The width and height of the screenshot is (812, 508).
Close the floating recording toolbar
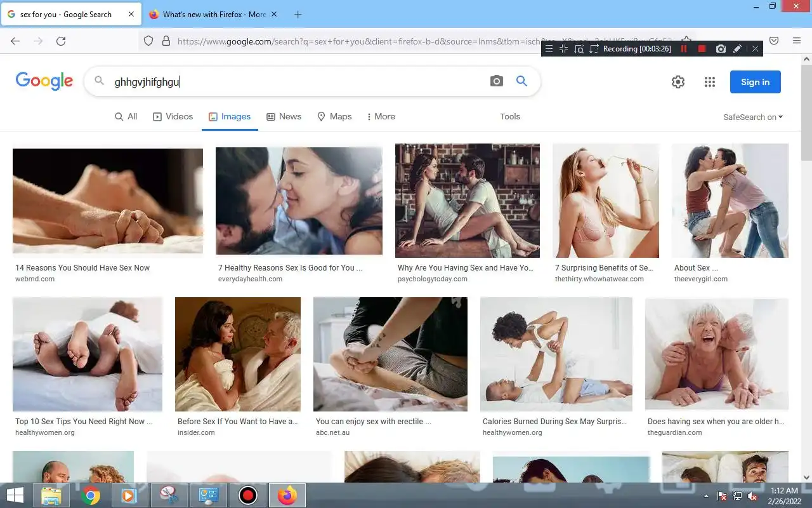pos(755,49)
